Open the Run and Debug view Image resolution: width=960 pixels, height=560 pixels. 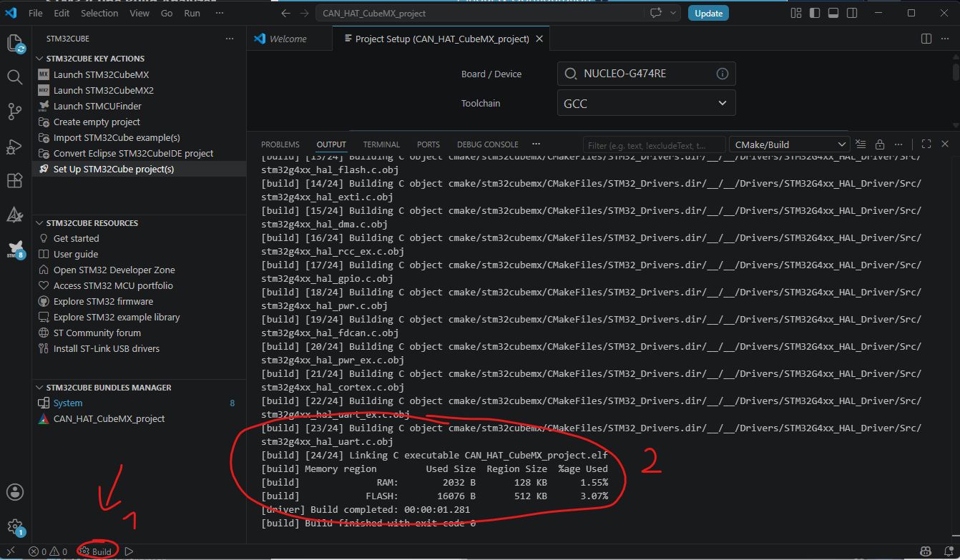15,147
